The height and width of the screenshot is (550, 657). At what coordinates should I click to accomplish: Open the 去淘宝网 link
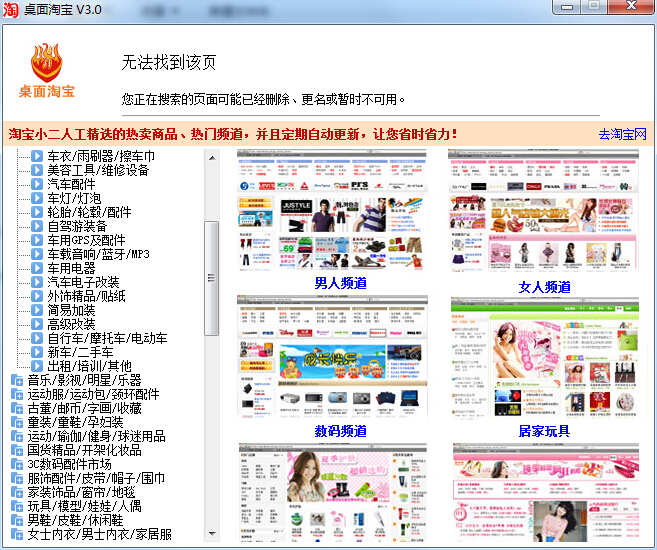[x=622, y=134]
